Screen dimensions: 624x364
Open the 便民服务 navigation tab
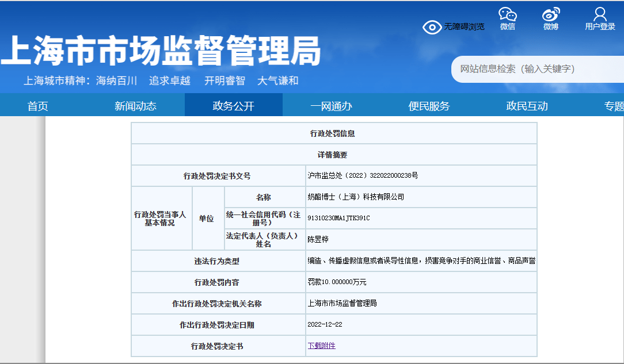coord(429,106)
